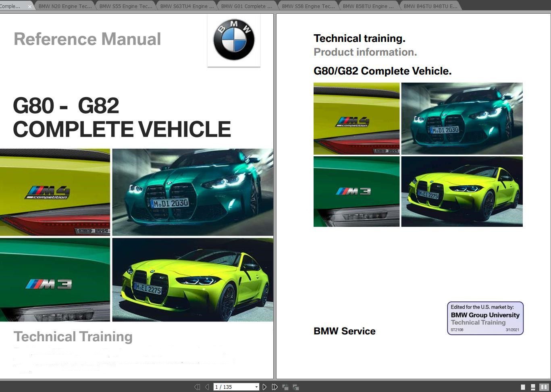Screen dimensions: 551x392
Task: Click the "Edited for the U.S. market by:" line
Action: (482, 307)
